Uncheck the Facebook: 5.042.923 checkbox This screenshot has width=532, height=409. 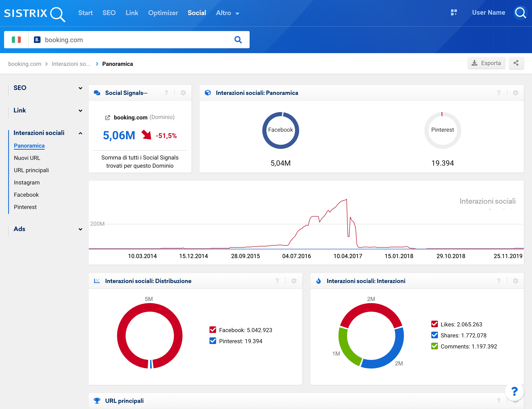point(213,330)
